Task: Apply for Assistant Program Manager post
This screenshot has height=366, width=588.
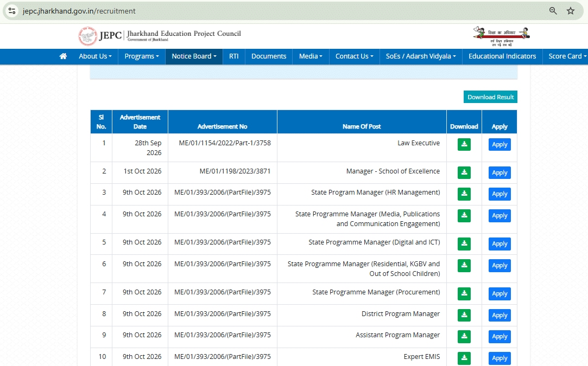Action: [x=500, y=337]
